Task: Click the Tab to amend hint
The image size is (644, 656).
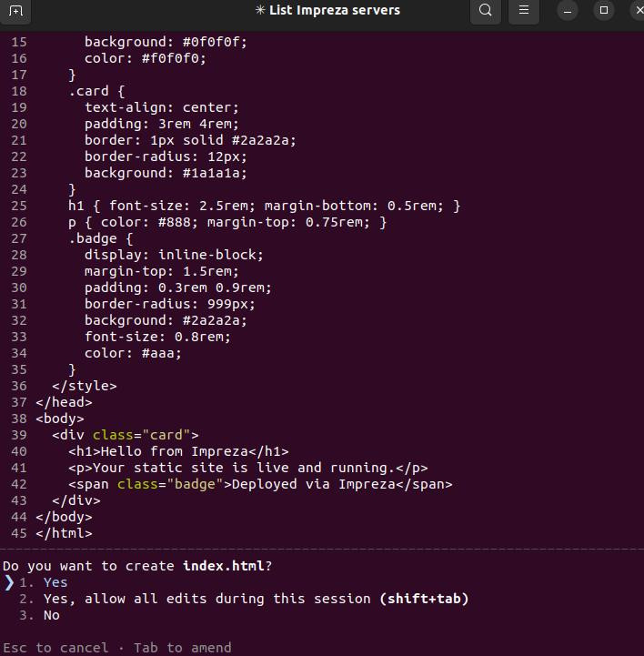Action: [x=182, y=648]
